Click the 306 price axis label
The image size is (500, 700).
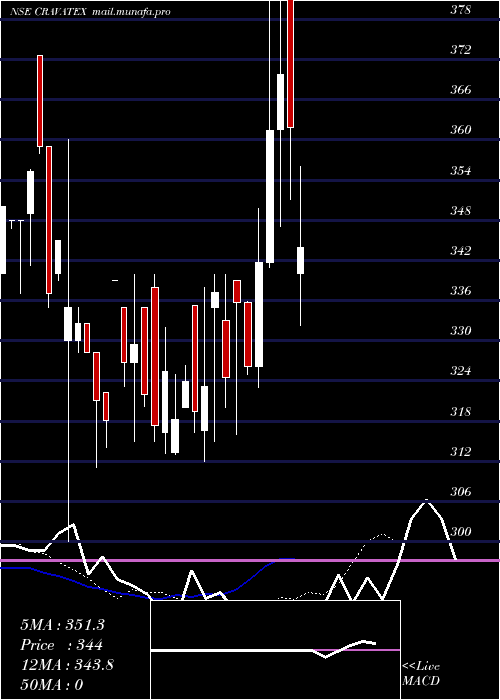coord(460,492)
